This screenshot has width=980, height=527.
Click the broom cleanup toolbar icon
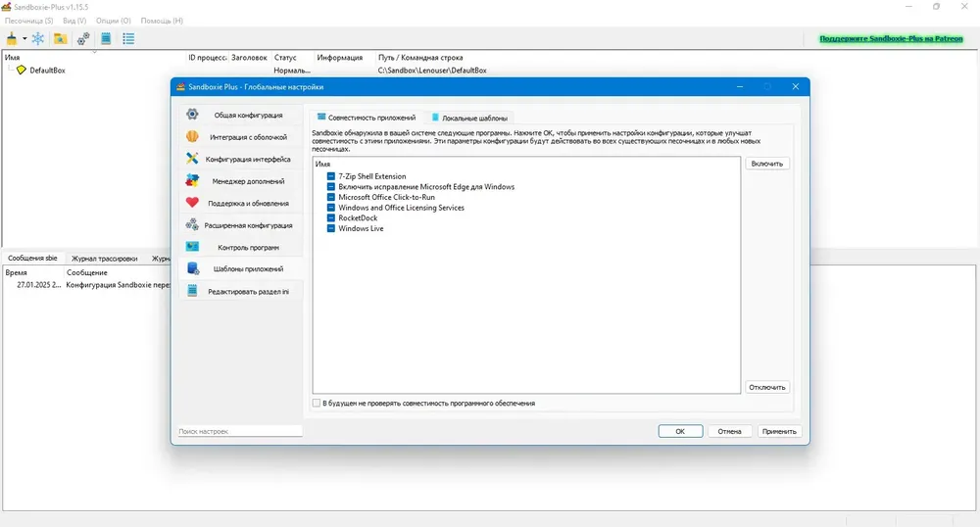(11, 39)
